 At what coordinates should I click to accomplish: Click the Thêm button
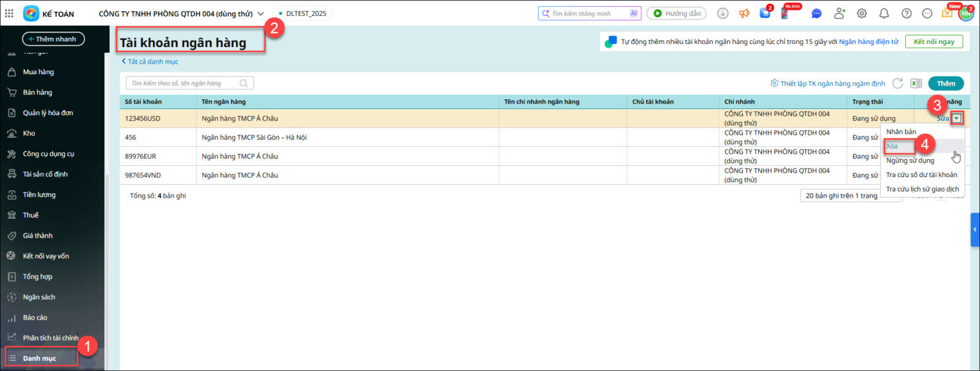(945, 83)
